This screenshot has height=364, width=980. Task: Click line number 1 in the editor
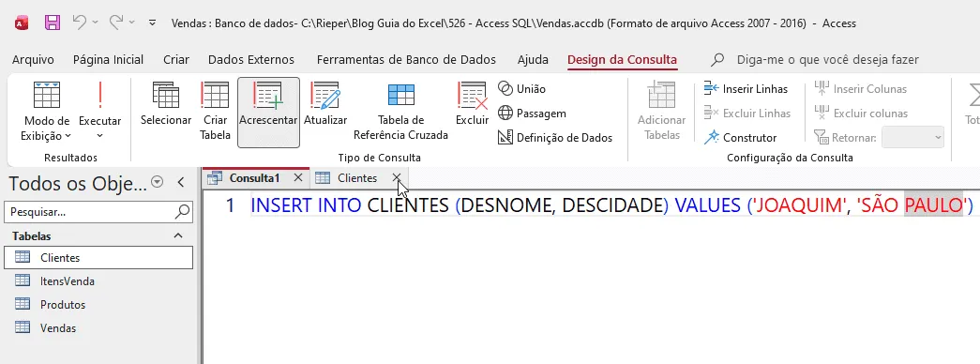coord(230,205)
